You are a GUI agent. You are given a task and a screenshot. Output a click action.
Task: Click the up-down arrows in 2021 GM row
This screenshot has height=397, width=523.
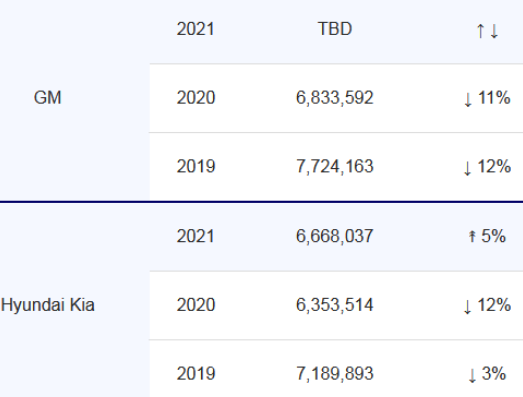coord(487,31)
